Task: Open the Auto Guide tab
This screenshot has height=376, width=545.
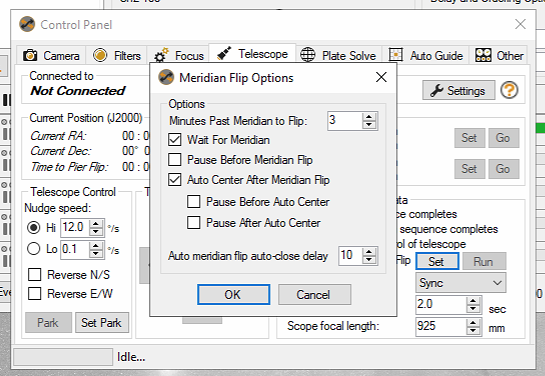Action: 425,56
